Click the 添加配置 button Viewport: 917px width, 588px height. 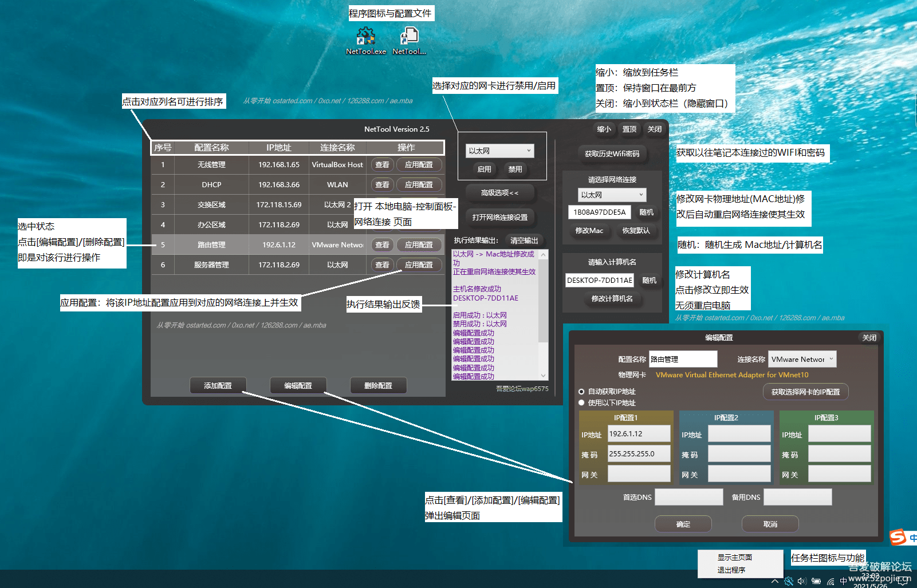[x=218, y=386]
